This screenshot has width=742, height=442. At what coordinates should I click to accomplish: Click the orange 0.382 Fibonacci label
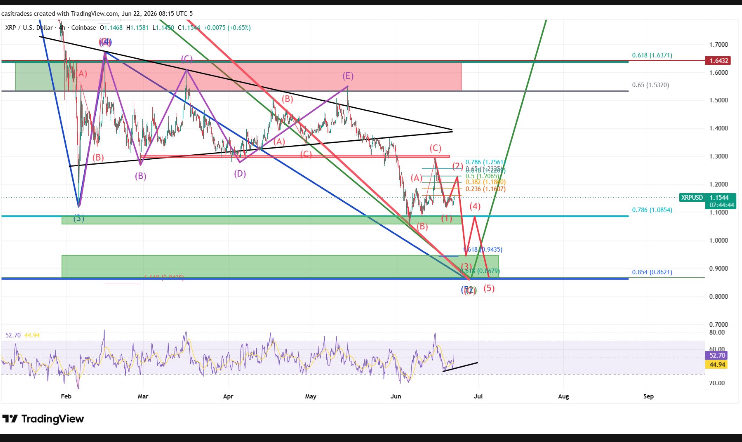486,182
